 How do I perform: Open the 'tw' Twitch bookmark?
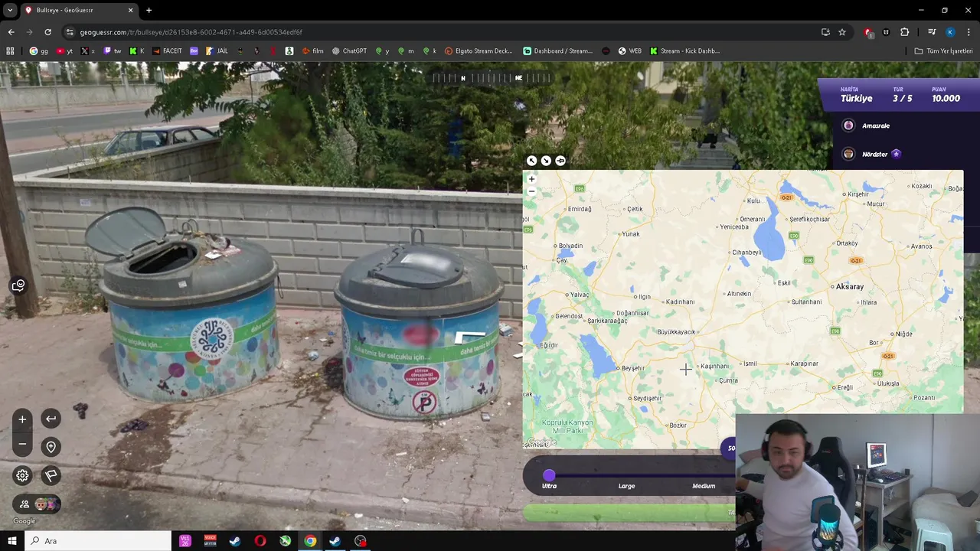pos(113,51)
